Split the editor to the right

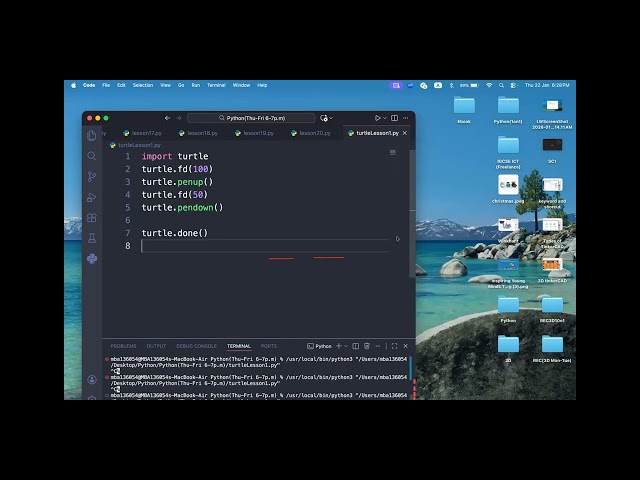click(394, 118)
